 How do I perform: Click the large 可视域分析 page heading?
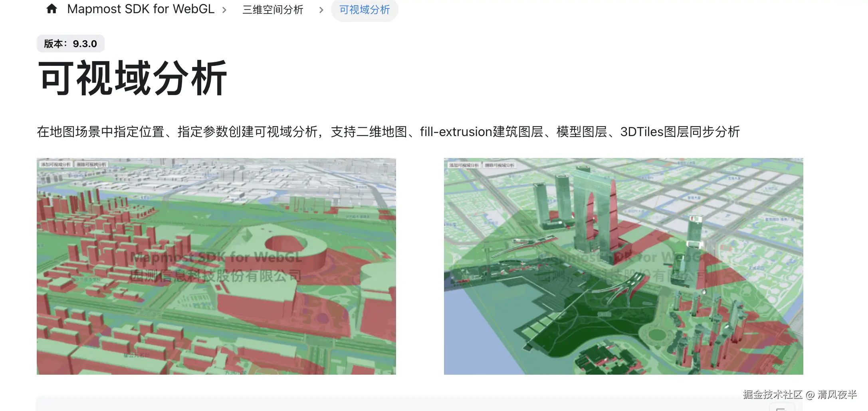coord(133,78)
